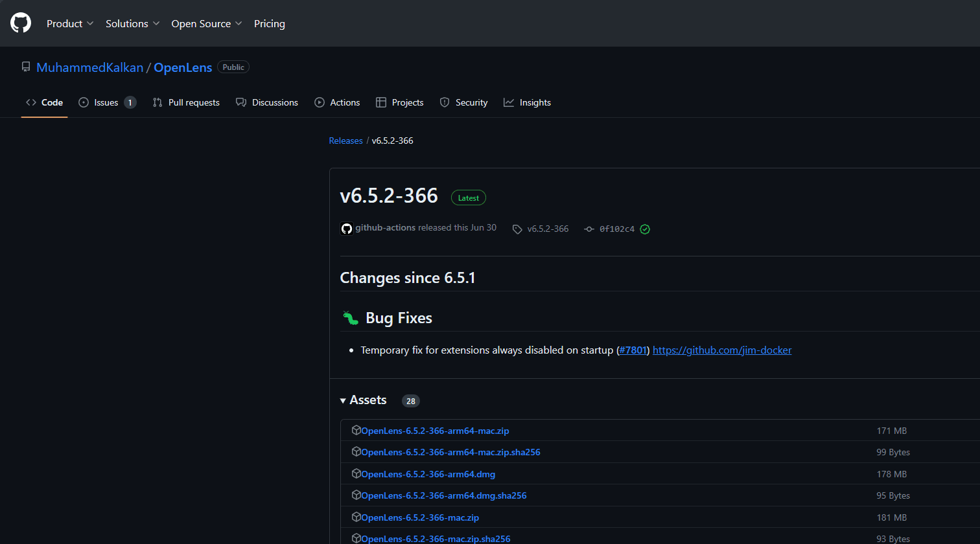Click package icon for OpenLens arm64.dmg
Viewport: 980px width, 544px height.
(x=356, y=474)
